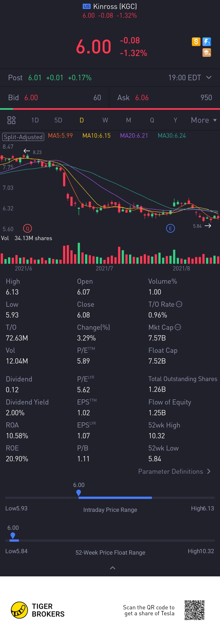Toggle the Split-Adjusted chart setting
The image size is (220, 644).
23,137
